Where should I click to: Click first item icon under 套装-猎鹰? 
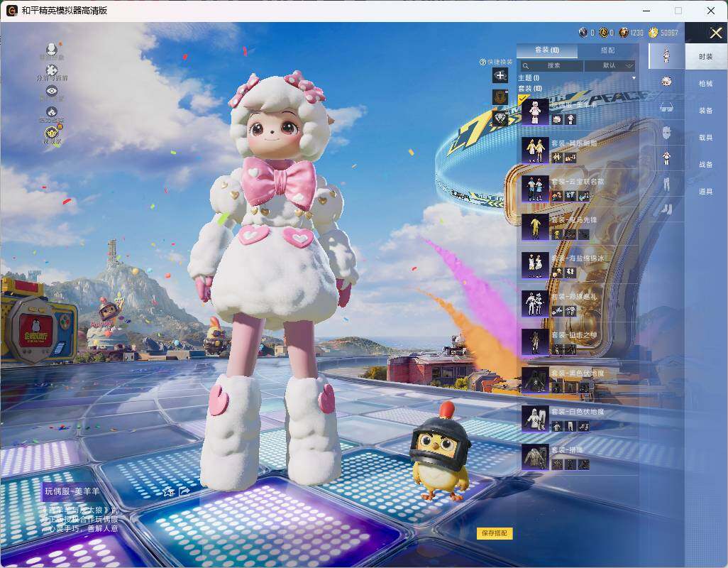[x=557, y=464]
